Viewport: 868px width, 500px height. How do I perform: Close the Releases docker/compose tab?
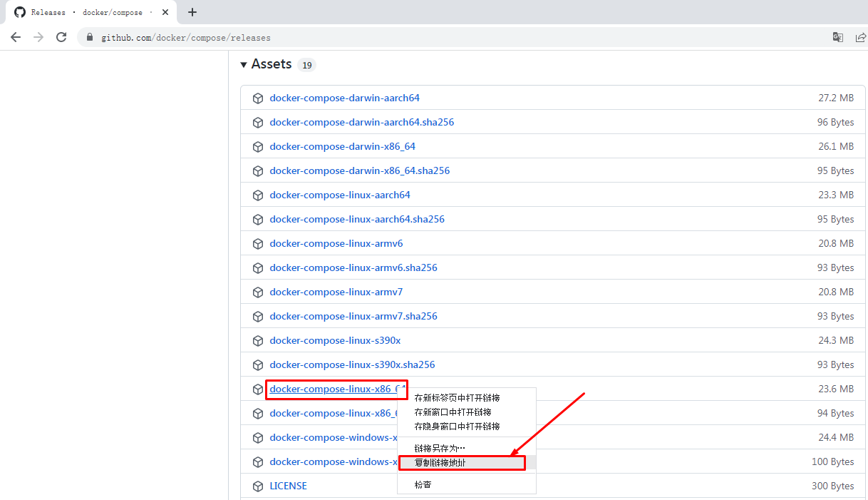pyautogui.click(x=165, y=12)
